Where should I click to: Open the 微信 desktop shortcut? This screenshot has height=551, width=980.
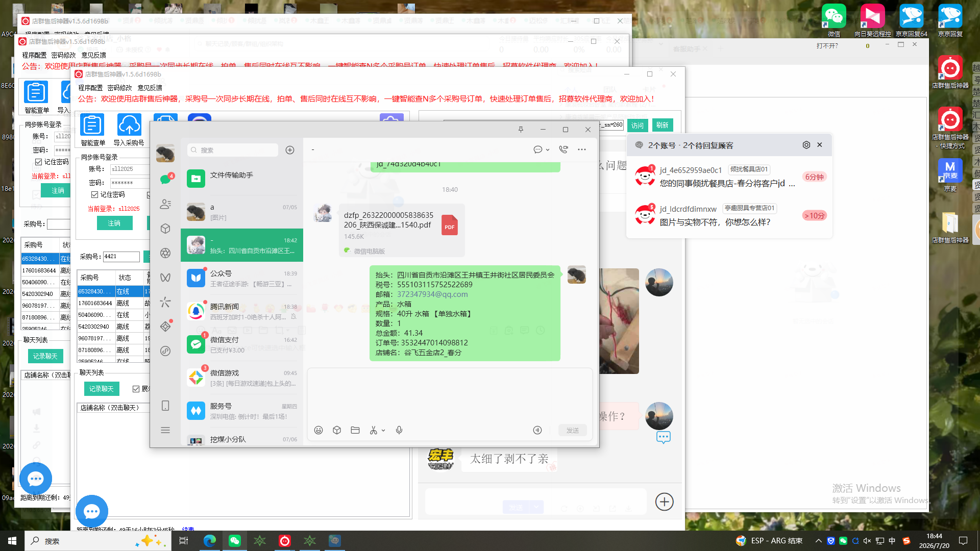click(x=834, y=21)
